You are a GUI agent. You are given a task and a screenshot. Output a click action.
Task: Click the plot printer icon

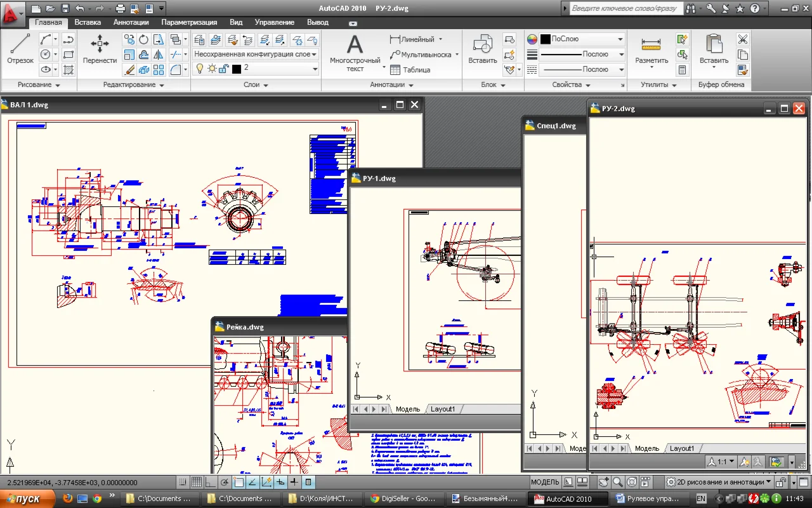121,9
